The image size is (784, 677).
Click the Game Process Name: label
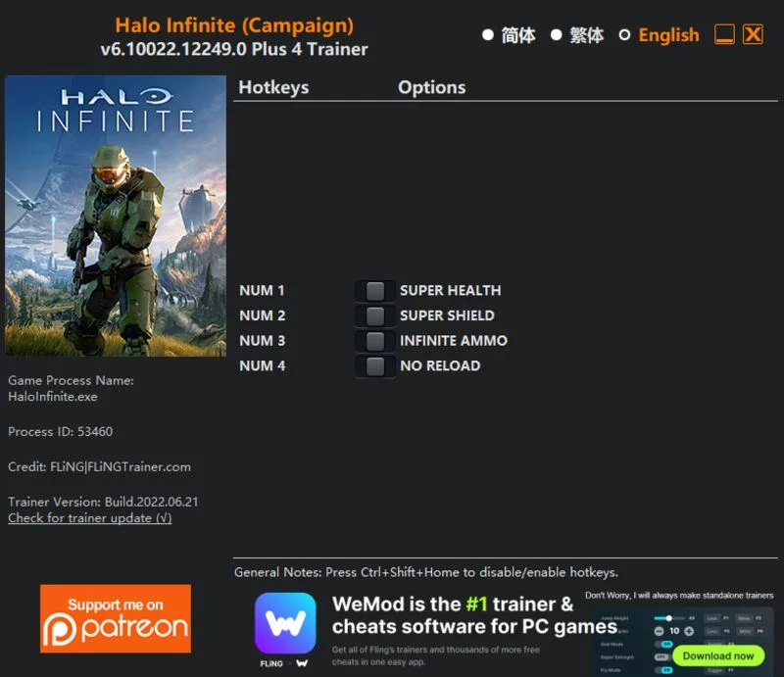coord(71,380)
